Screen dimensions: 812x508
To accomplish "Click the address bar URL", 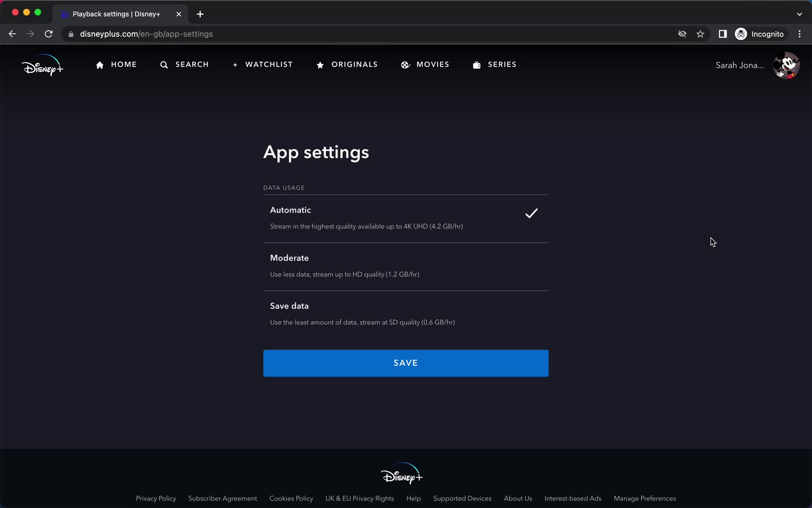I will click(146, 34).
